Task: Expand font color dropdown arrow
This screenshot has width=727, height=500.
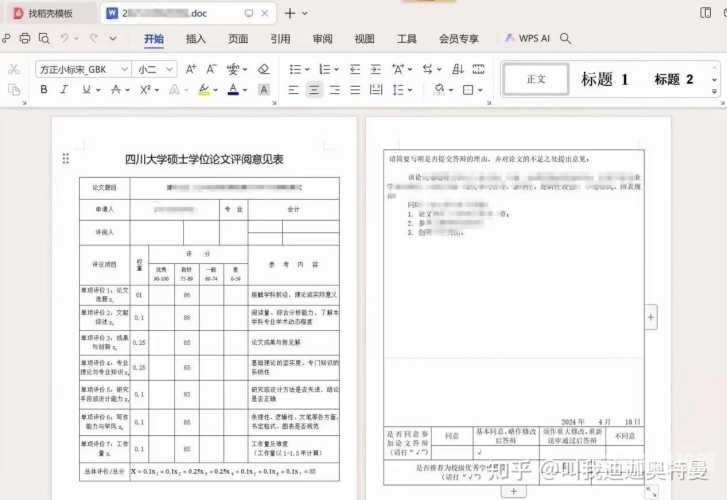Action: pos(245,90)
